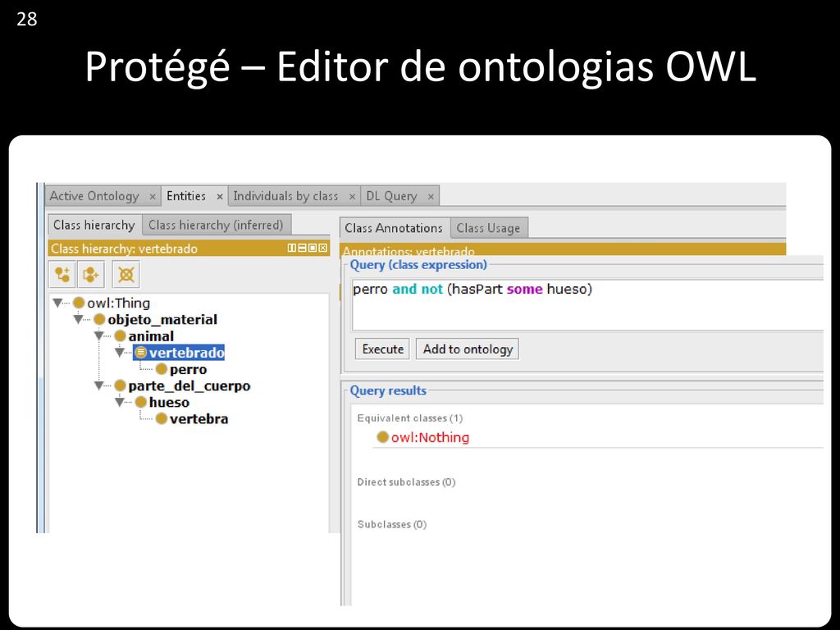
Task: Collapse the animal tree node
Action: [99, 336]
